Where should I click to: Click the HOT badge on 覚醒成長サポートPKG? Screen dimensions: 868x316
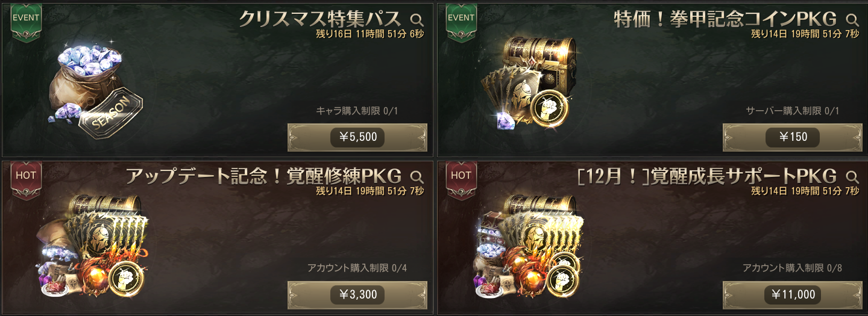[461, 181]
